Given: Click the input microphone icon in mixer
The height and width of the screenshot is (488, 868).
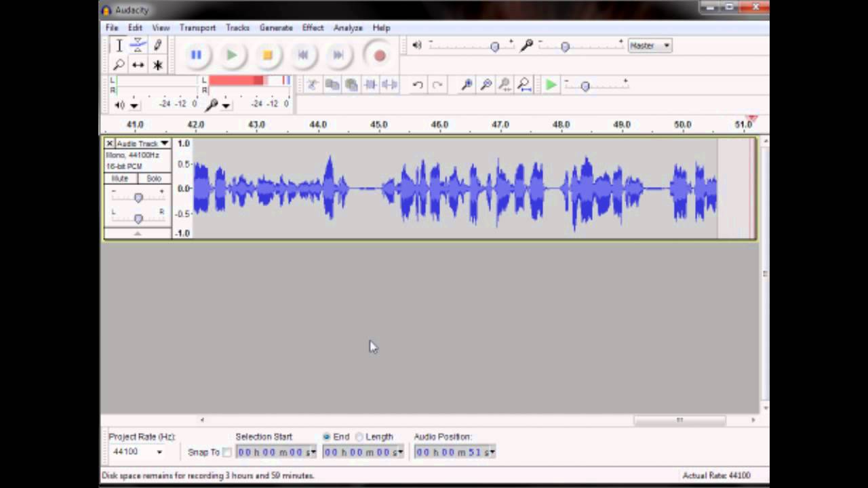Looking at the screenshot, I should pyautogui.click(x=526, y=45).
